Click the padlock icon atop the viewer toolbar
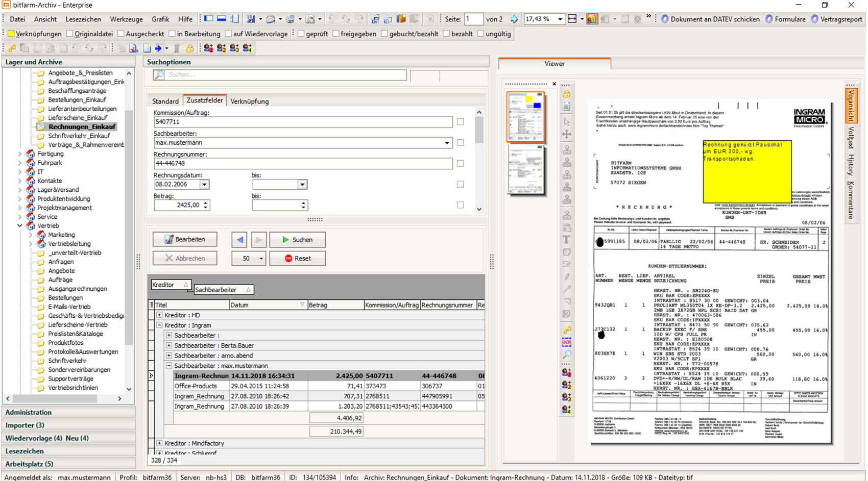This screenshot has height=481, width=868. pos(567,94)
